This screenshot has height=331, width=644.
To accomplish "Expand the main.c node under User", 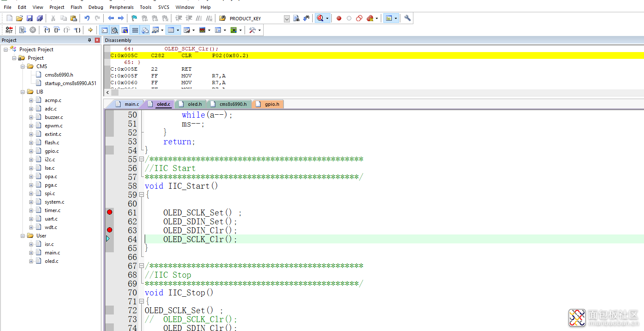I will pos(31,253).
